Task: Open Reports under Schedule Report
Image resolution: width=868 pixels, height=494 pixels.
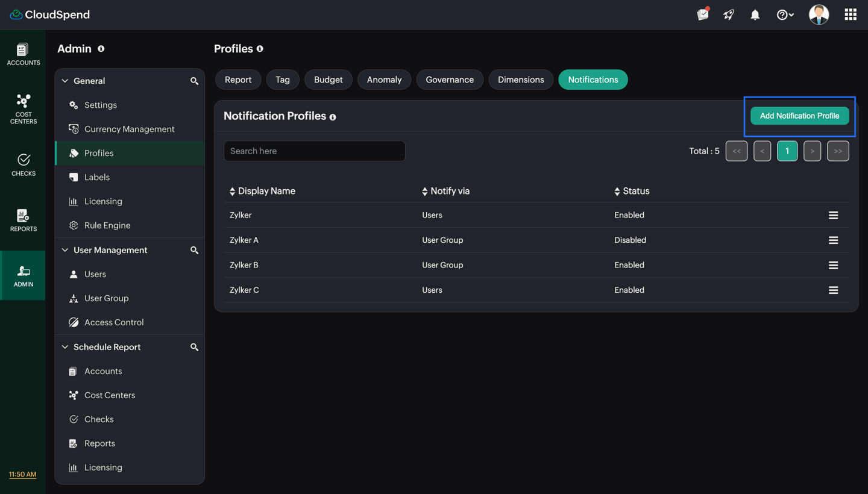Action: pyautogui.click(x=130, y=443)
